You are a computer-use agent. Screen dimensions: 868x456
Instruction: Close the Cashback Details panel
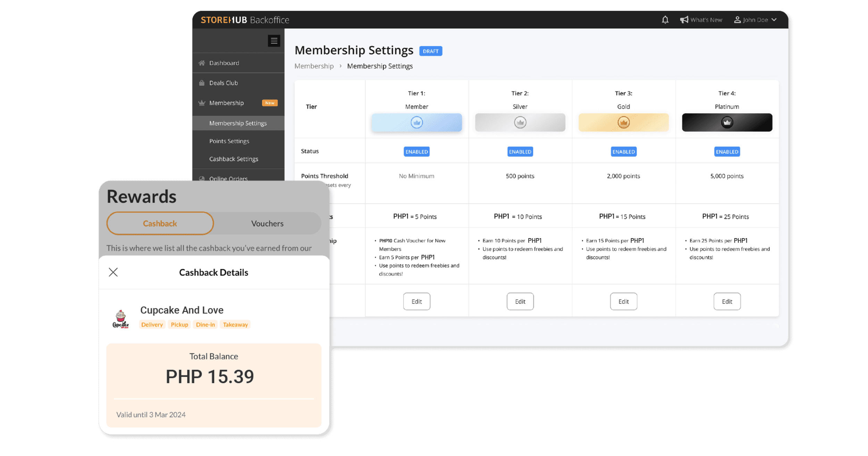pyautogui.click(x=113, y=272)
